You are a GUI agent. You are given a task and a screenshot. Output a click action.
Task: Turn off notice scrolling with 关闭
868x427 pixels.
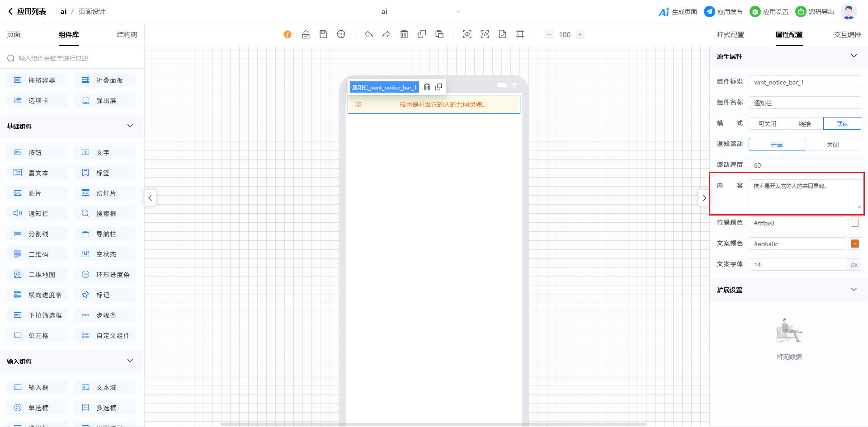[833, 144]
